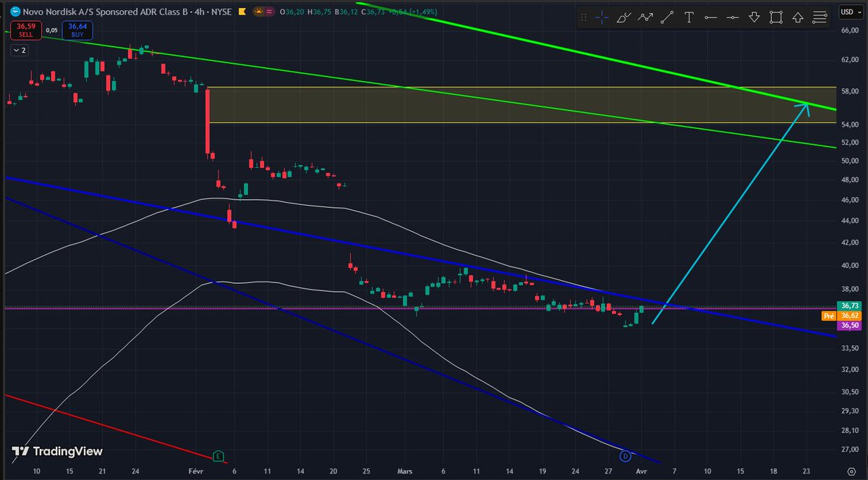Click the Novo Nordisk logo icon

point(14,12)
